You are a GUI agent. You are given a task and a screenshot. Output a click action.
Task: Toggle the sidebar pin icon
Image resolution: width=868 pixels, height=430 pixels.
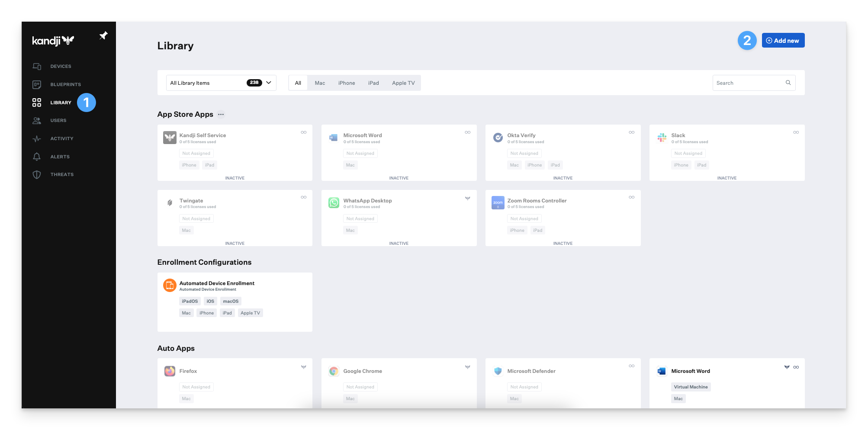click(x=103, y=35)
